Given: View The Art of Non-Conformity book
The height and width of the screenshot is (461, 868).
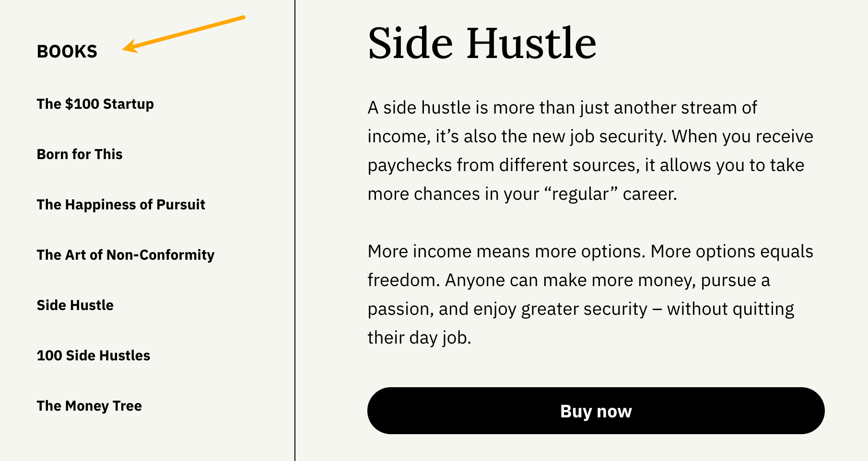Looking at the screenshot, I should 126,255.
